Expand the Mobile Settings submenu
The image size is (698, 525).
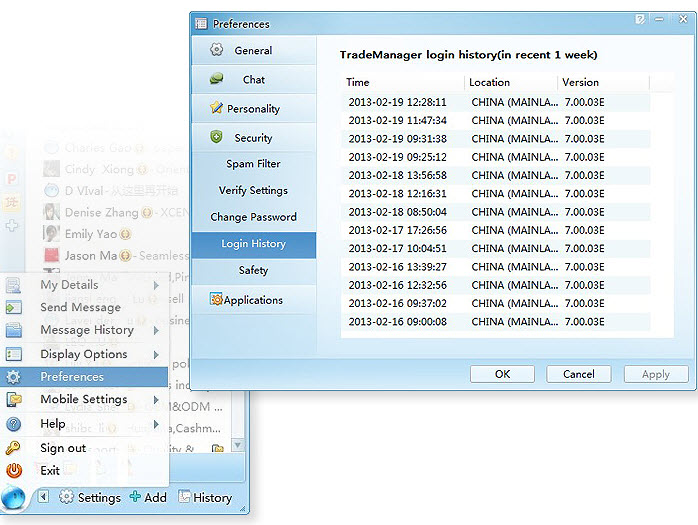click(85, 399)
